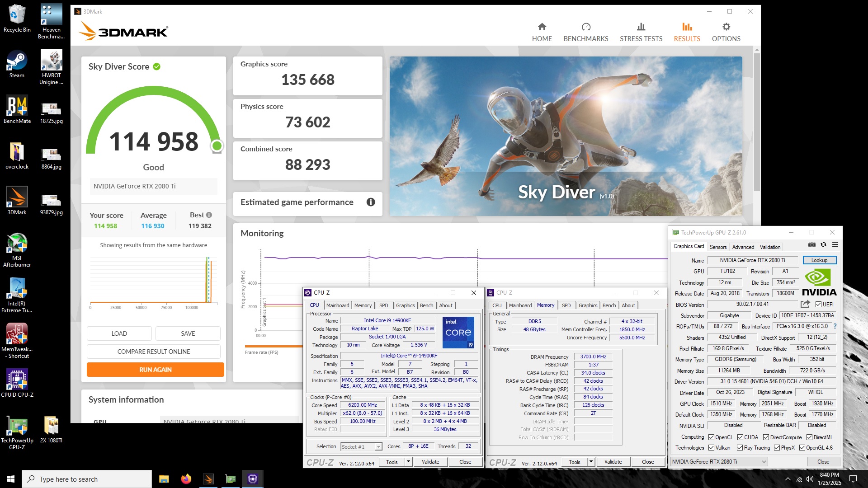Open TechPowerUp GPU-Z desktop icon
868x488 pixels.
pyautogui.click(x=17, y=432)
